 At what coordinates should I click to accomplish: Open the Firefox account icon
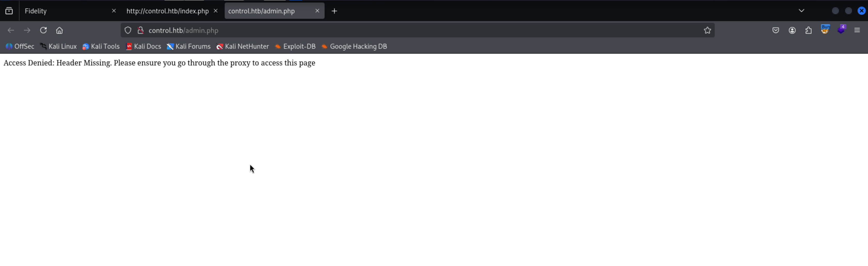792,30
